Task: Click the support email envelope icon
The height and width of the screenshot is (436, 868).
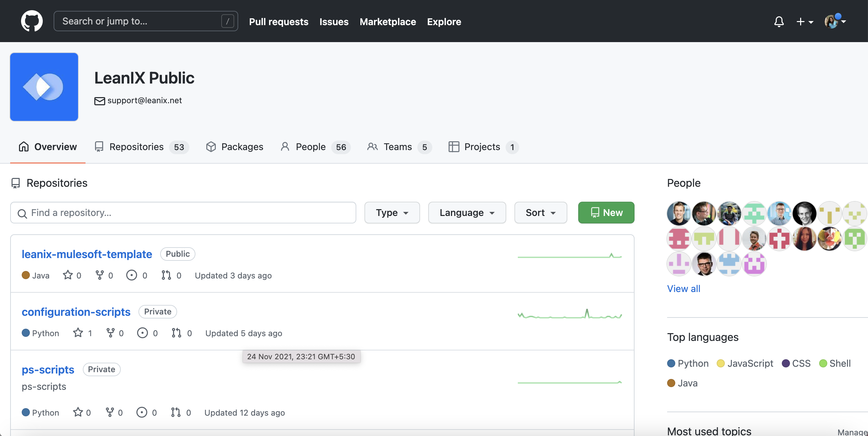Action: pyautogui.click(x=99, y=101)
